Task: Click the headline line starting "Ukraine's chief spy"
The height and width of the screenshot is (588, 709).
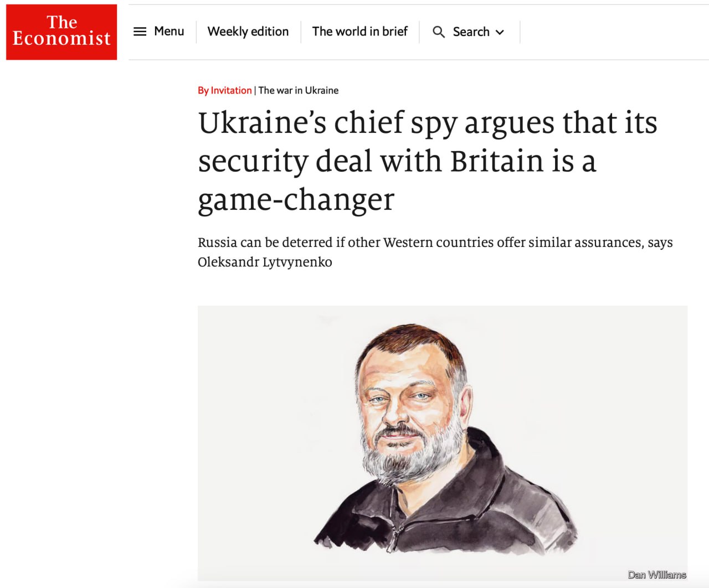Action: 428,123
